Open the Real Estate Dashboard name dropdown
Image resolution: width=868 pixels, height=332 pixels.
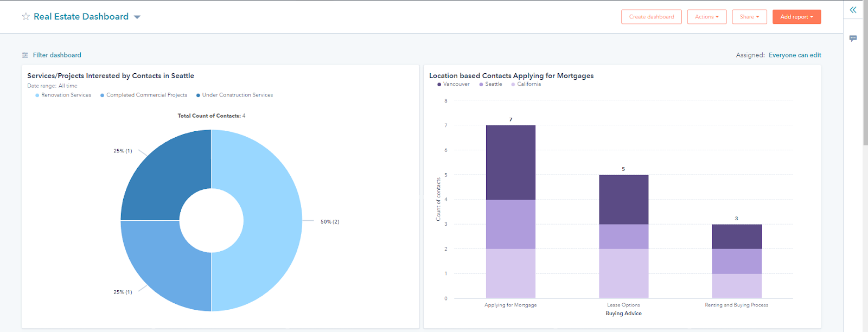click(x=137, y=17)
